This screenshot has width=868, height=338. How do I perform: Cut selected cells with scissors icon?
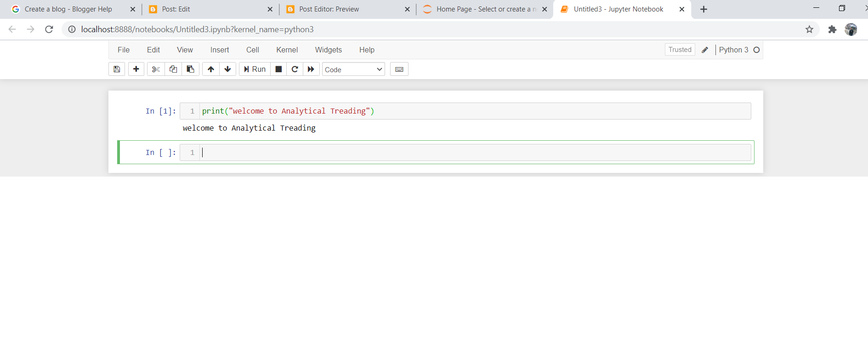click(156, 69)
